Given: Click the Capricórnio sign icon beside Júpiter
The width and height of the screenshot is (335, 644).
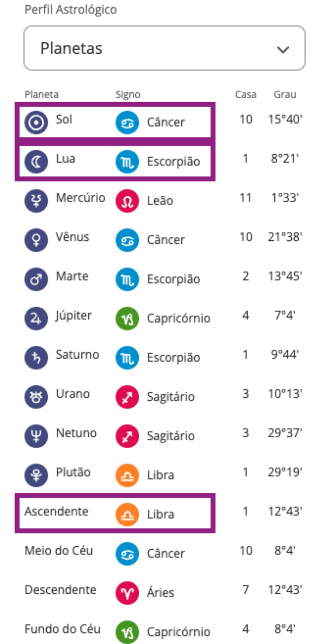Looking at the screenshot, I should click(x=127, y=319).
